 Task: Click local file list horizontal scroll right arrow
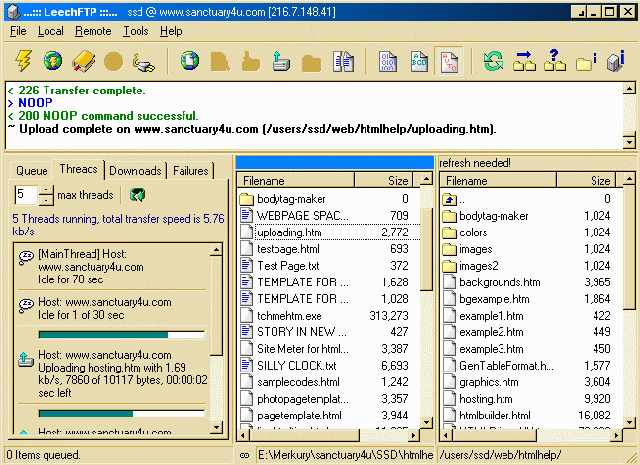pyautogui.click(x=413, y=436)
